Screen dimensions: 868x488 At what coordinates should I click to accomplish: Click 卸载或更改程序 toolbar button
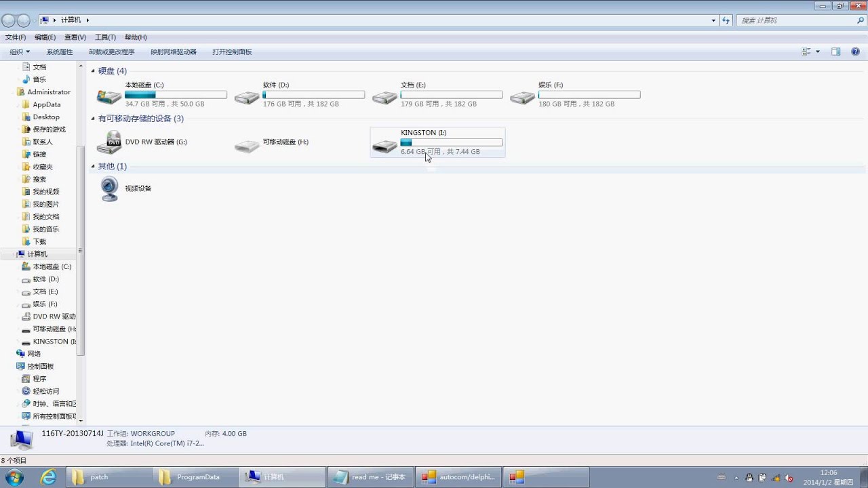[111, 52]
